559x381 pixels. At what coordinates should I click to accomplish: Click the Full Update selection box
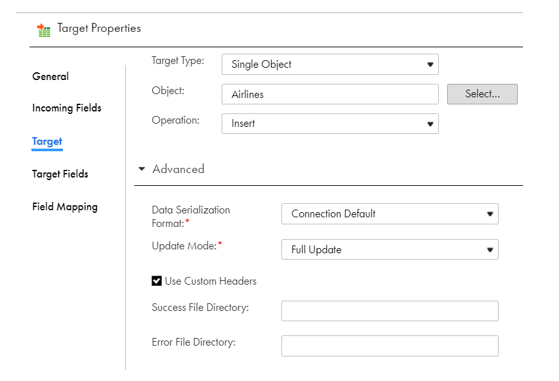tap(390, 249)
